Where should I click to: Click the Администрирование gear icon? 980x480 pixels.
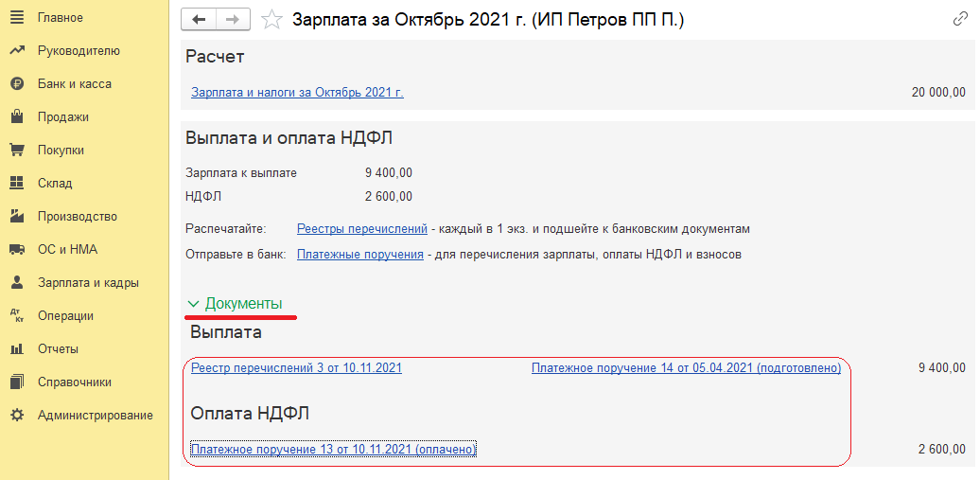(16, 416)
